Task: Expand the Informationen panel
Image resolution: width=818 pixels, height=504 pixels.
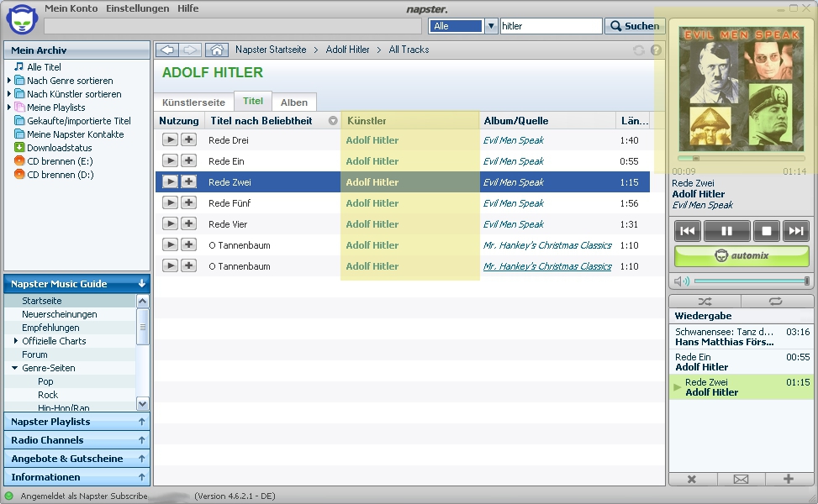Action: pos(142,477)
